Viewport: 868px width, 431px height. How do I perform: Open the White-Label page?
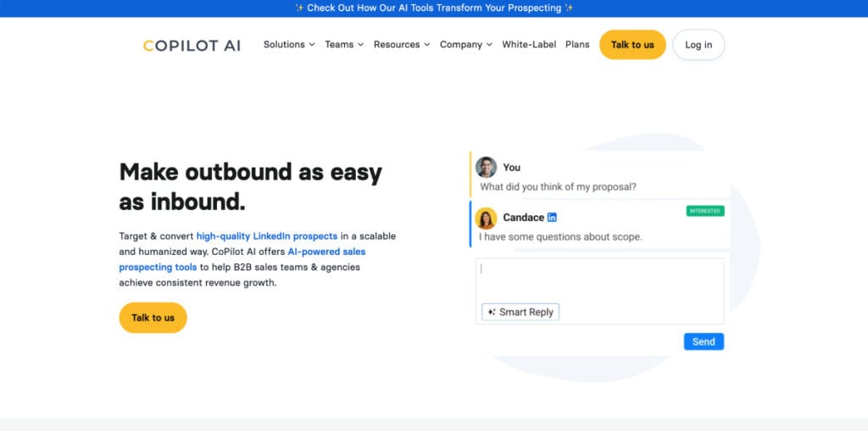529,44
